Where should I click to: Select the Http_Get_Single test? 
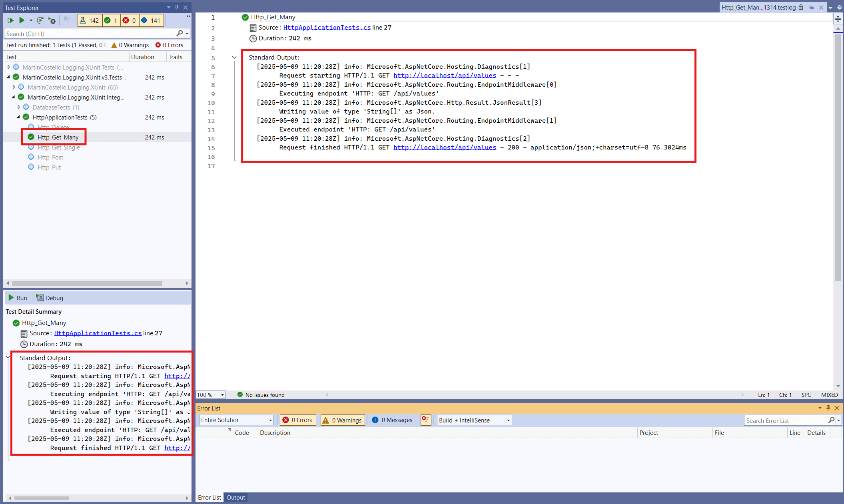point(59,147)
